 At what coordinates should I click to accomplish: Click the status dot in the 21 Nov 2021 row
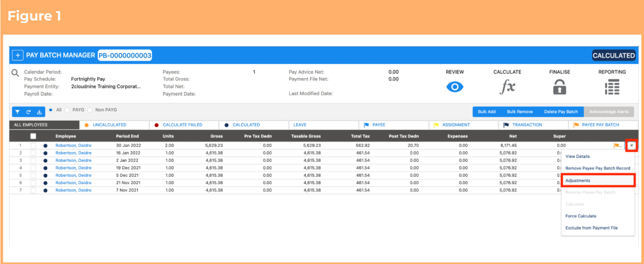pyautogui.click(x=45, y=183)
